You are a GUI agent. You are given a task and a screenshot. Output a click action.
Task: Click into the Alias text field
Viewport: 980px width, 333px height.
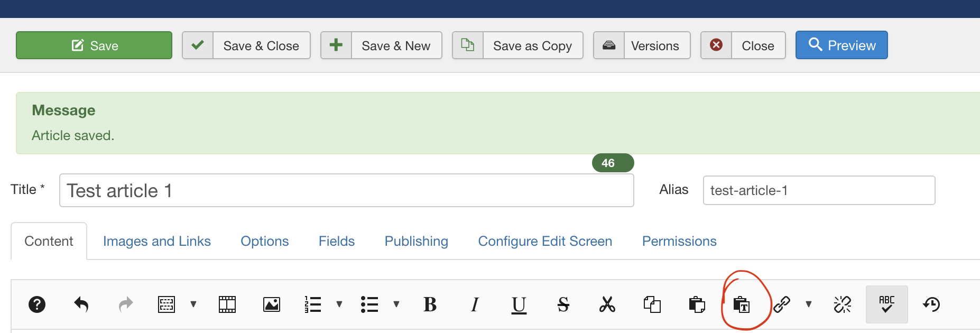(818, 190)
